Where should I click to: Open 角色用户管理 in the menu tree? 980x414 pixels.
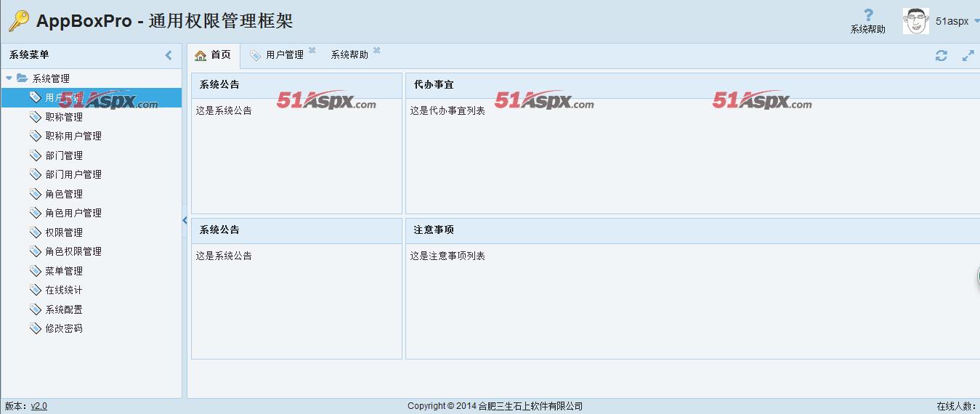click(73, 213)
